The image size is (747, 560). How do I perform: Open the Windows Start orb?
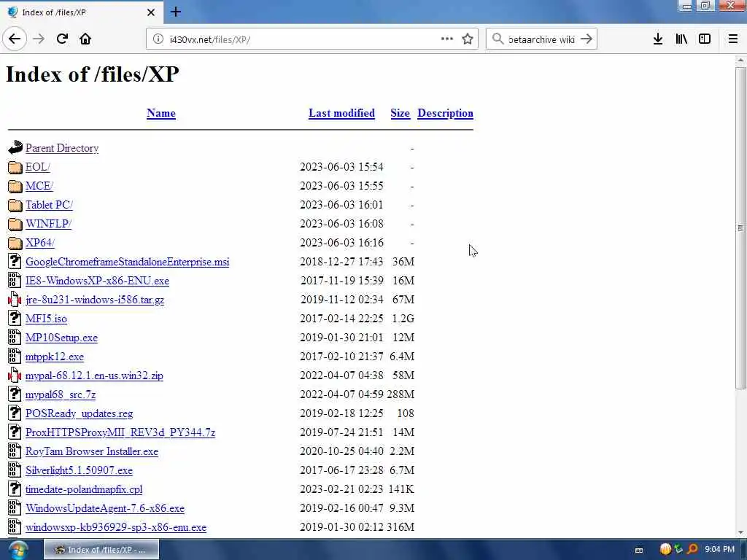[x=18, y=550]
